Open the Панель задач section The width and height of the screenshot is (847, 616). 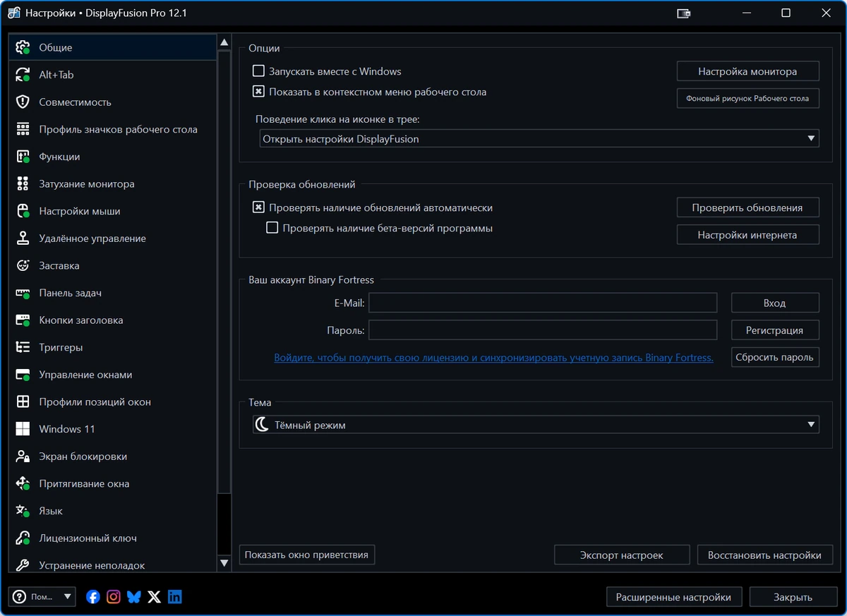click(113, 293)
